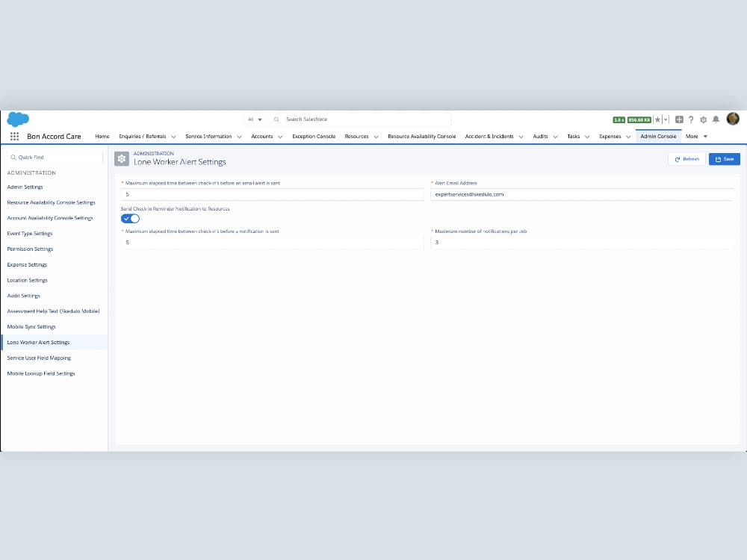The image size is (747, 560).
Task: Open Account Availability Console Settings
Action: click(x=50, y=218)
